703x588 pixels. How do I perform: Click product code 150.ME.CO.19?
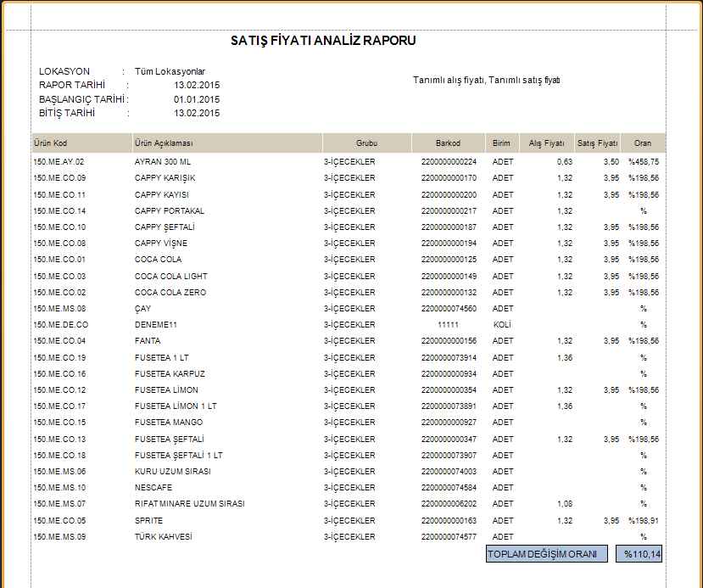click(59, 358)
